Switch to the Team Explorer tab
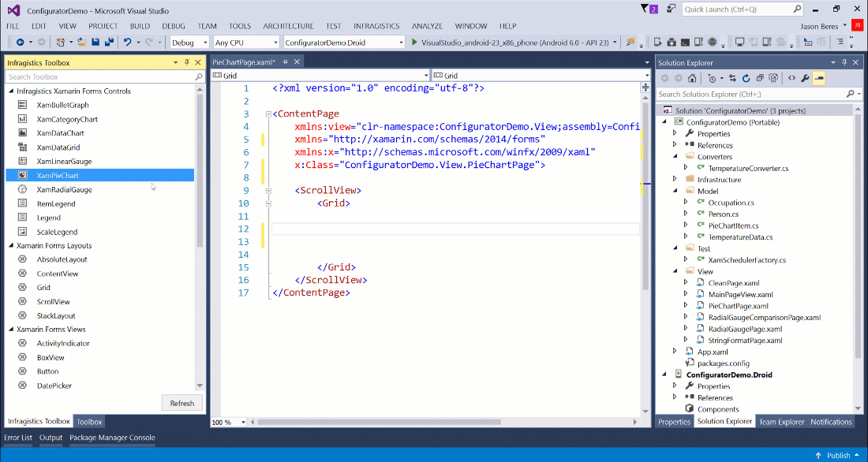868x462 pixels. click(x=781, y=422)
